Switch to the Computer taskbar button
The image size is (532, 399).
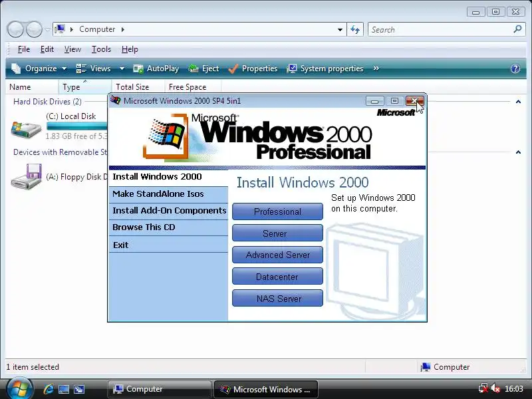(x=160, y=389)
